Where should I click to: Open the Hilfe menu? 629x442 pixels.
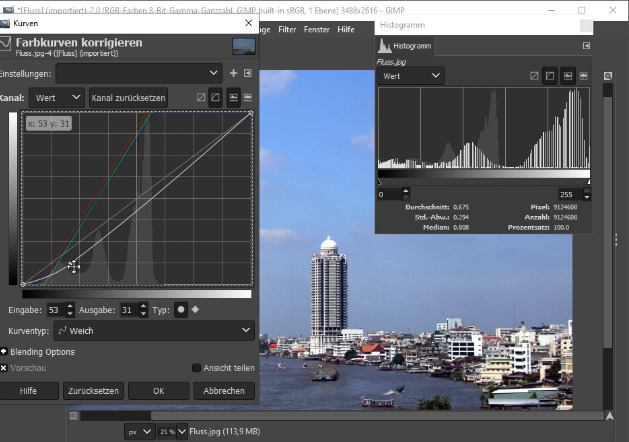[x=346, y=29]
